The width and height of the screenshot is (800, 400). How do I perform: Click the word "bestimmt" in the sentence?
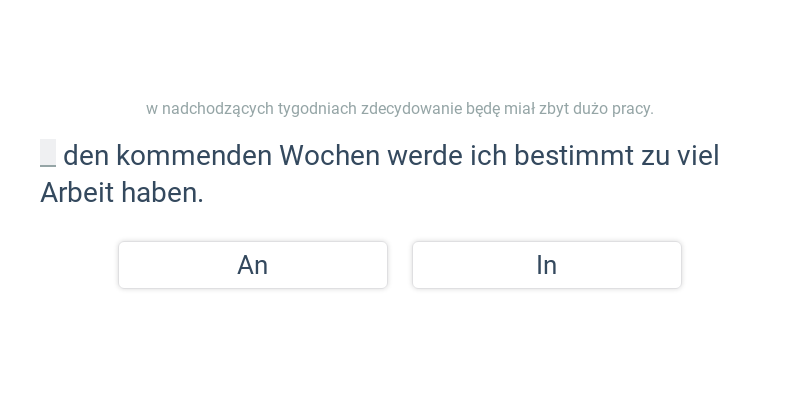click(573, 155)
